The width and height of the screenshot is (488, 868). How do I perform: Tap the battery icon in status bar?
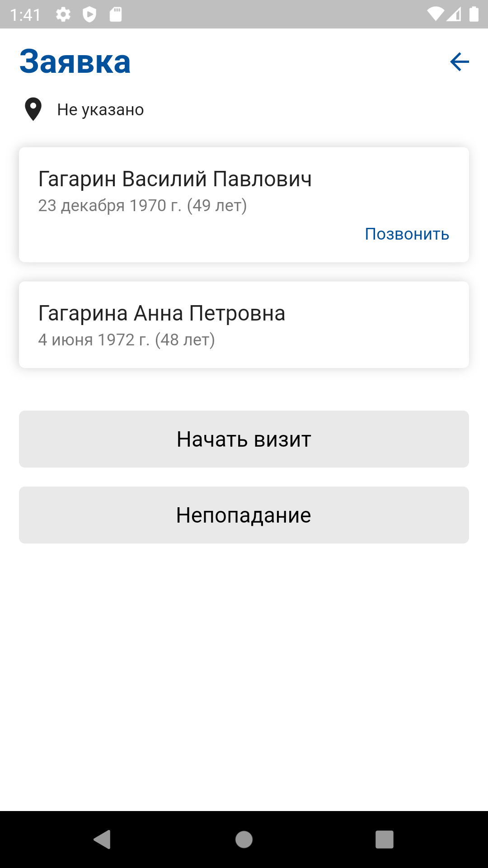click(x=474, y=14)
